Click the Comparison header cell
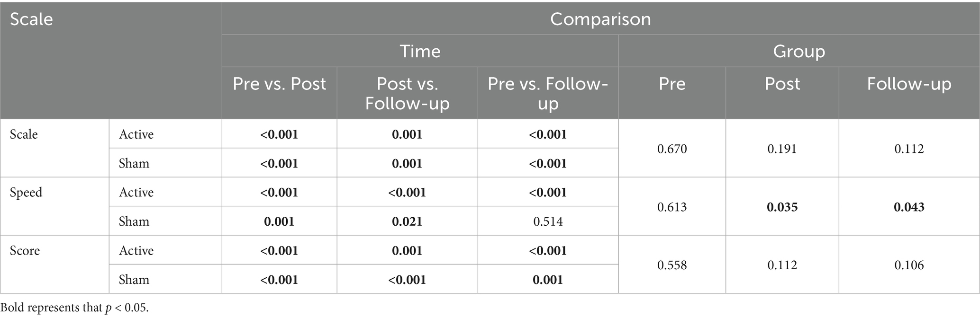 click(x=600, y=19)
